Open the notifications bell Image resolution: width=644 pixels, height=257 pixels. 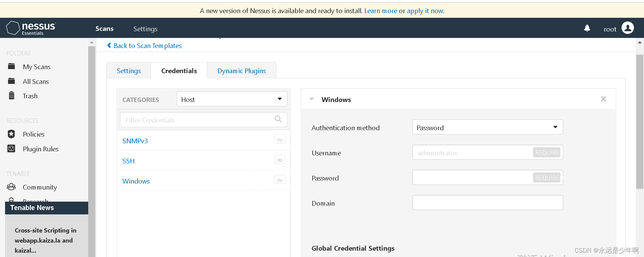[587, 28]
